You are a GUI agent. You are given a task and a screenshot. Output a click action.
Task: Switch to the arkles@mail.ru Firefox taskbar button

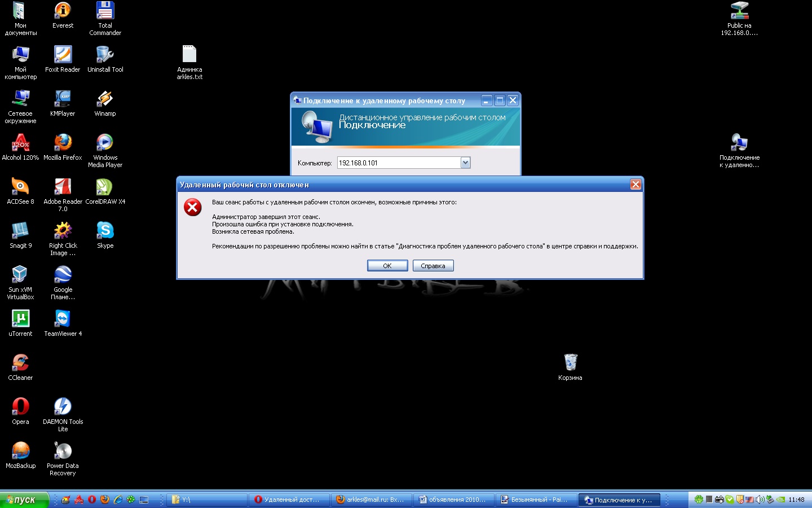373,500
